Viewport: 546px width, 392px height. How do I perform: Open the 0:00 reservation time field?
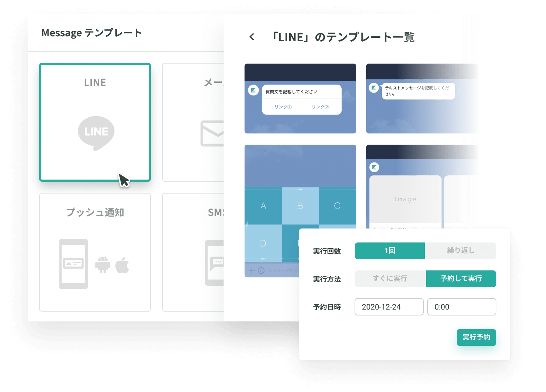[x=461, y=307]
